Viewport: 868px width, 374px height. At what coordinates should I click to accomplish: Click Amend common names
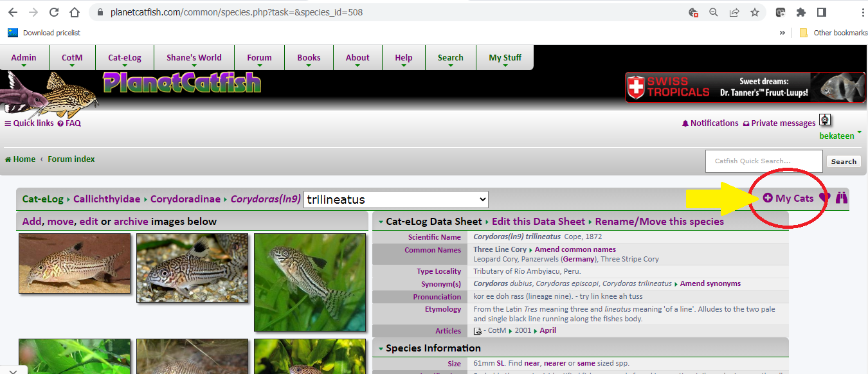point(575,249)
